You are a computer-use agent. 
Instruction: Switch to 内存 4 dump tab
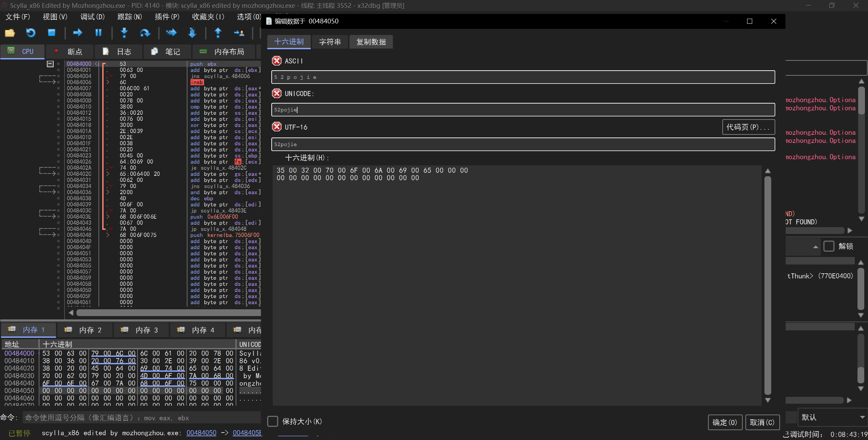pyautogui.click(x=198, y=330)
